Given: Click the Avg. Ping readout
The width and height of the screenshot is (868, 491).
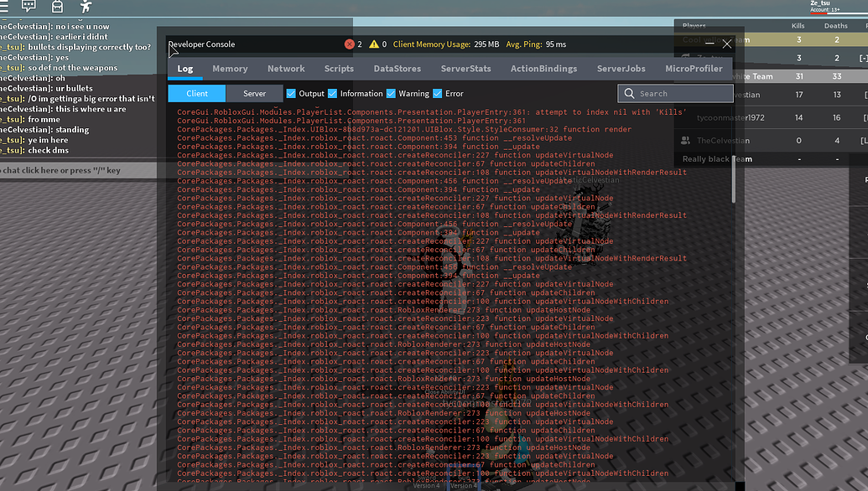Looking at the screenshot, I should click(x=536, y=44).
